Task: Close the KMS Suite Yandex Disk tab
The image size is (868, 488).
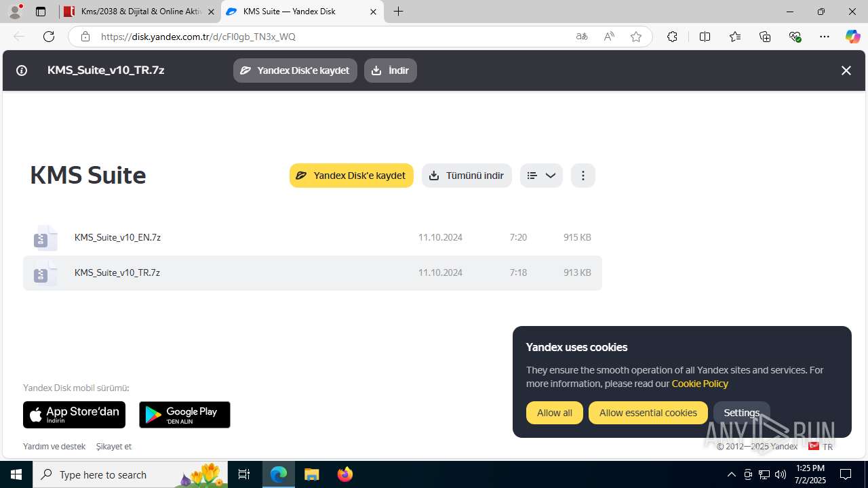Action: [x=373, y=12]
